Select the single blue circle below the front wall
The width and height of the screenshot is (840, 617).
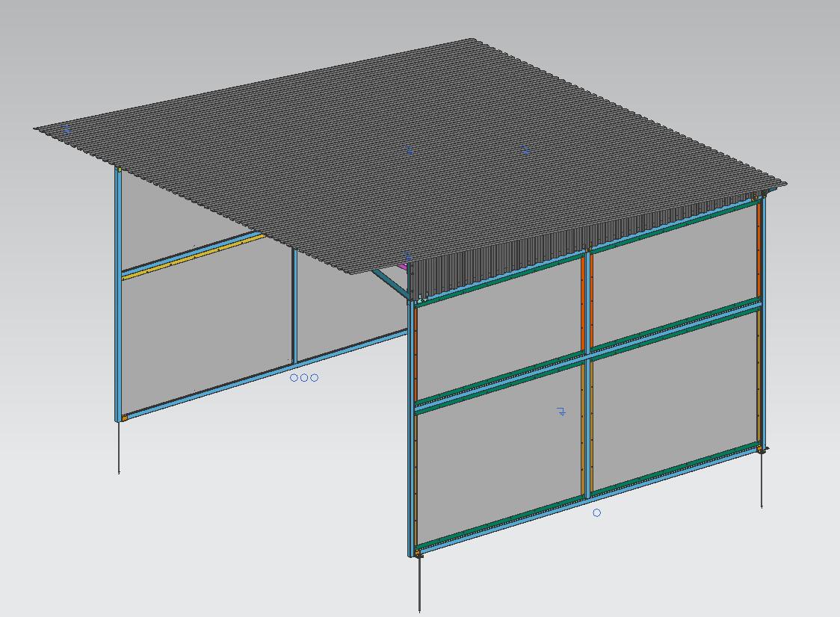click(x=597, y=512)
